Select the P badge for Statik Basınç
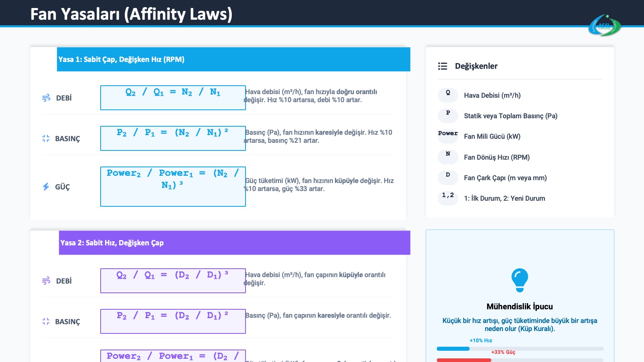 click(x=448, y=115)
